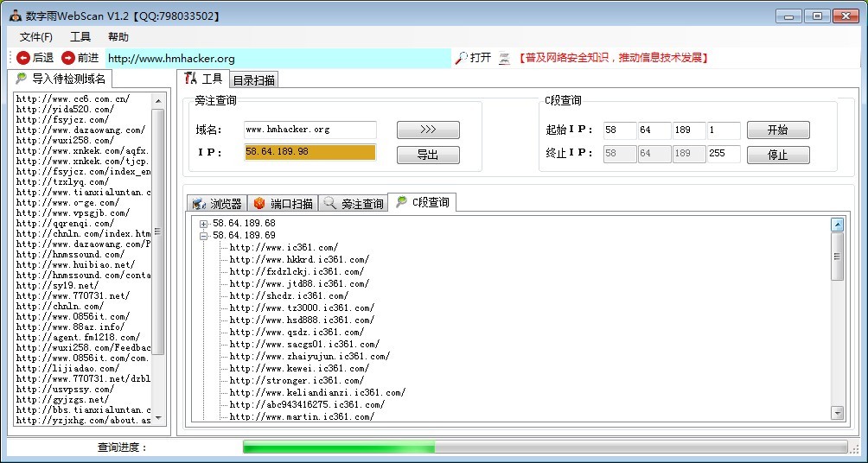Select http://lijiadao.com/ in domain list
Viewport: 868px width, 463px height.
tap(67, 368)
